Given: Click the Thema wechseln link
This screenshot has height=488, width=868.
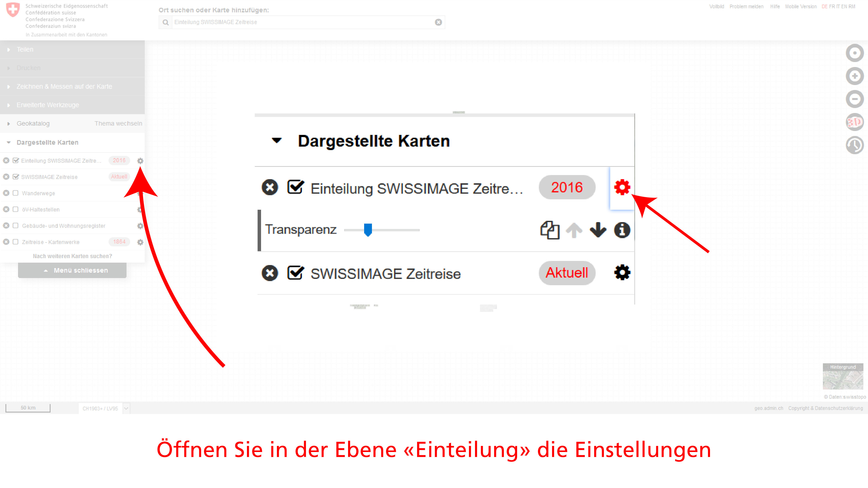Looking at the screenshot, I should click(x=118, y=124).
